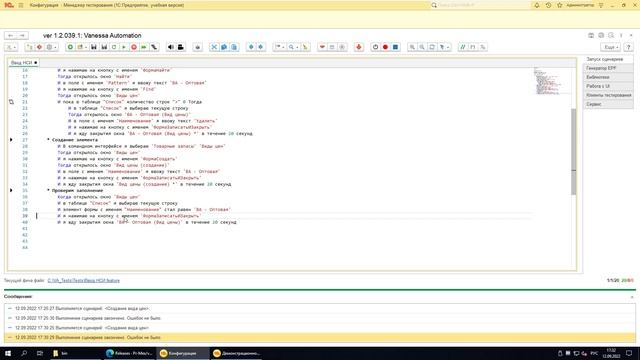Click the editor vertical scrollbar

tap(573, 152)
